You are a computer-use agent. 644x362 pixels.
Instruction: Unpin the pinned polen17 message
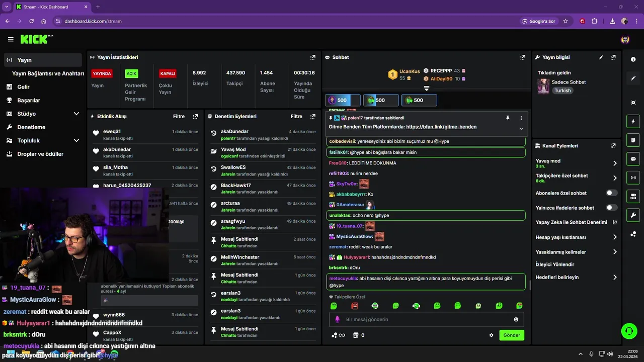point(508,118)
